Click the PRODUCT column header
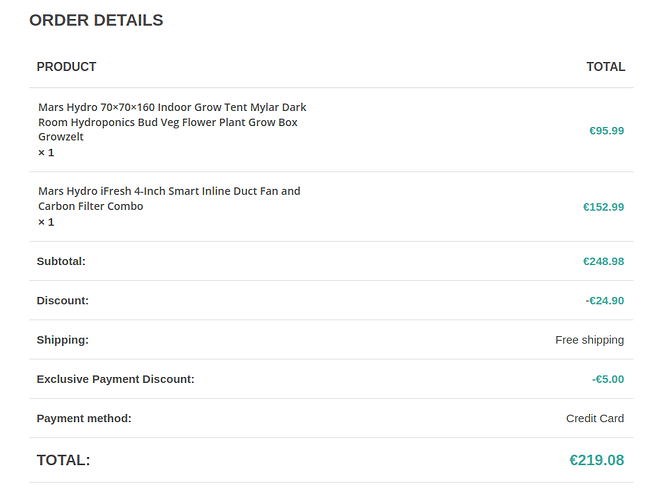The image size is (669, 500). [66, 67]
